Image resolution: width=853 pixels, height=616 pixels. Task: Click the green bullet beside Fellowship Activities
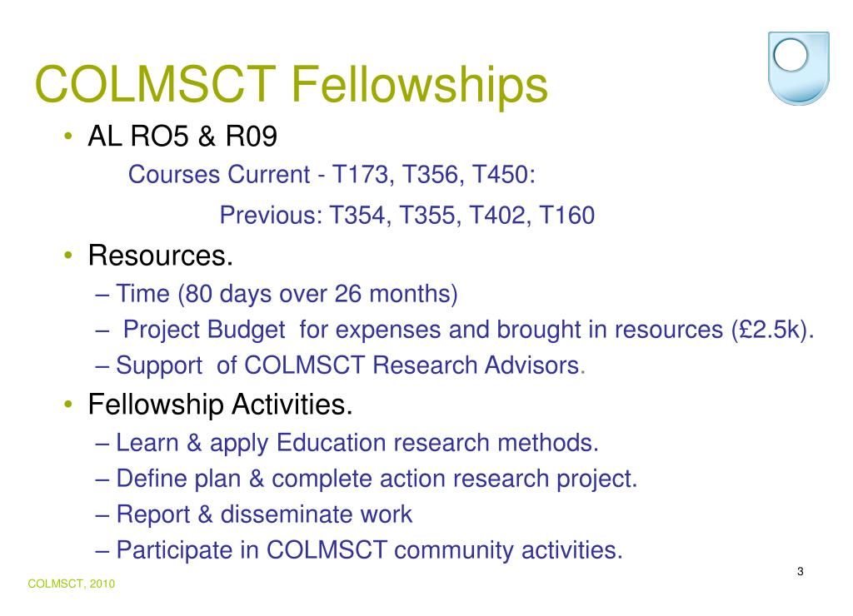tap(68, 404)
